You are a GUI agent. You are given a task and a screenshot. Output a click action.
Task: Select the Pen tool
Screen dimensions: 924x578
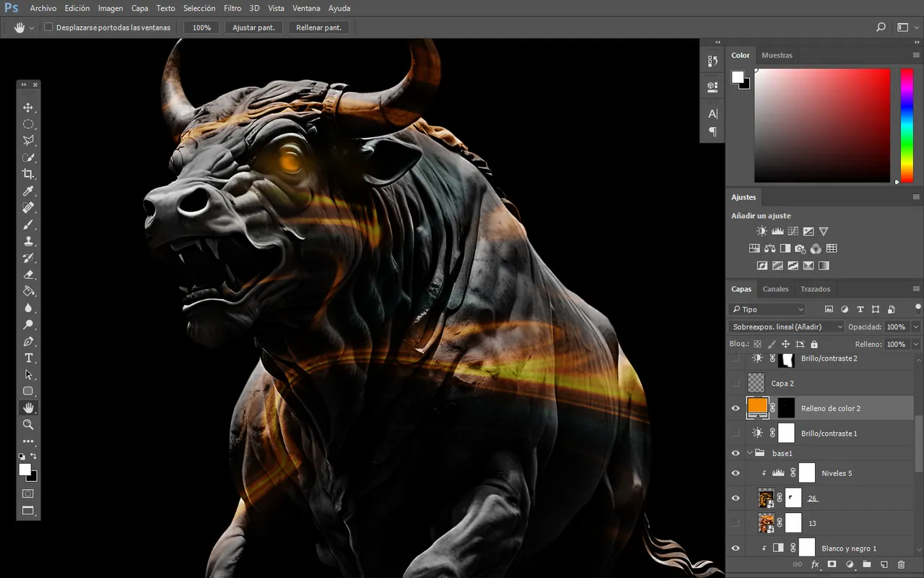click(28, 341)
